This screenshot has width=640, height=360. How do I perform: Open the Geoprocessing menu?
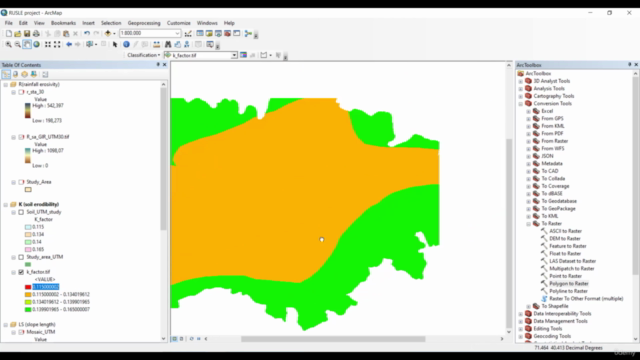pyautogui.click(x=144, y=23)
